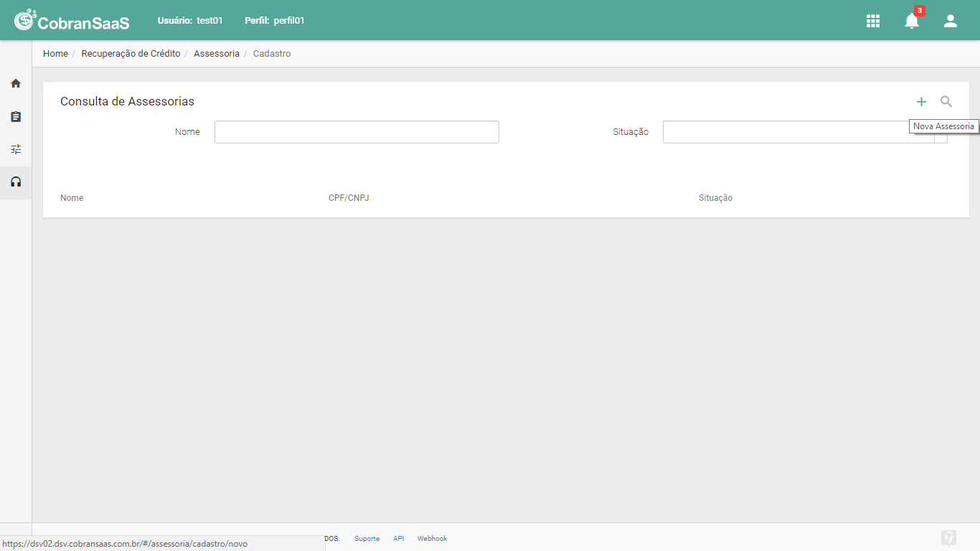Open the sliders settings icon in sidebar

[x=16, y=149]
